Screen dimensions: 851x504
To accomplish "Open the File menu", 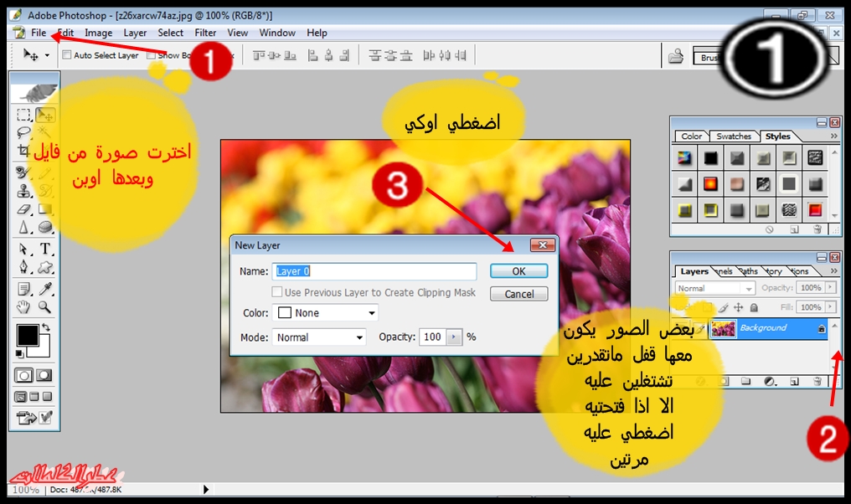I will tap(39, 33).
